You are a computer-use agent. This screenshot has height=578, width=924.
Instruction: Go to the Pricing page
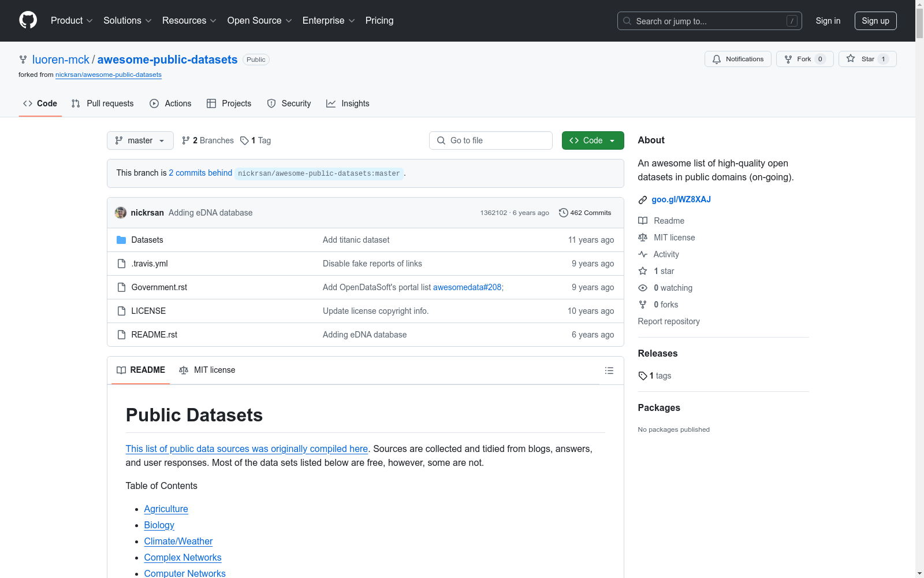(x=379, y=21)
